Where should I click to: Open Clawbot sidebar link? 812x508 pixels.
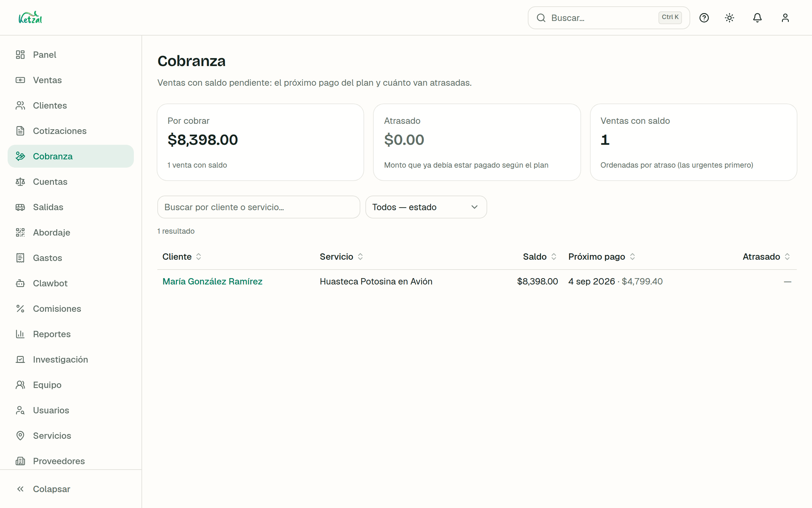pos(70,283)
